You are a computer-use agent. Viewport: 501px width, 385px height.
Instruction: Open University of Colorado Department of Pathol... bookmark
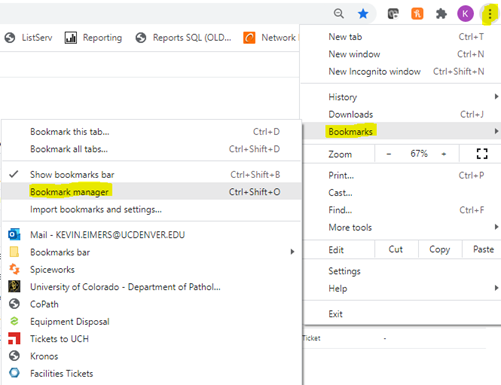(152, 287)
